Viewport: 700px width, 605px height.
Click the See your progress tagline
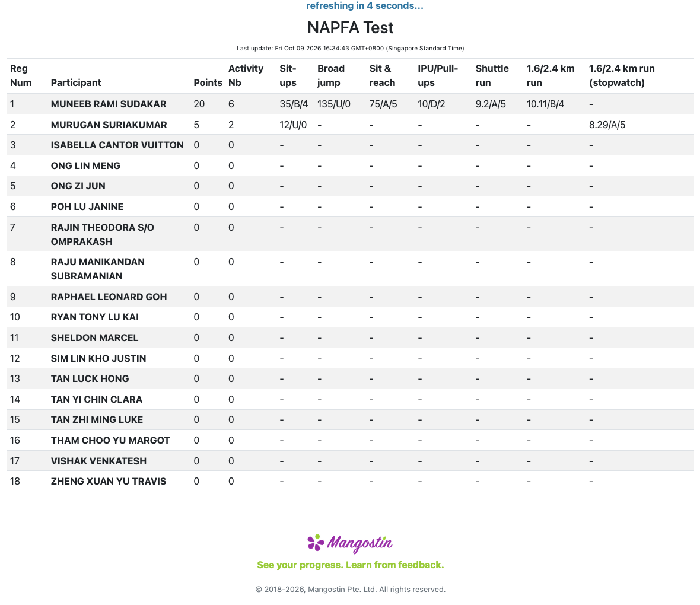351,565
